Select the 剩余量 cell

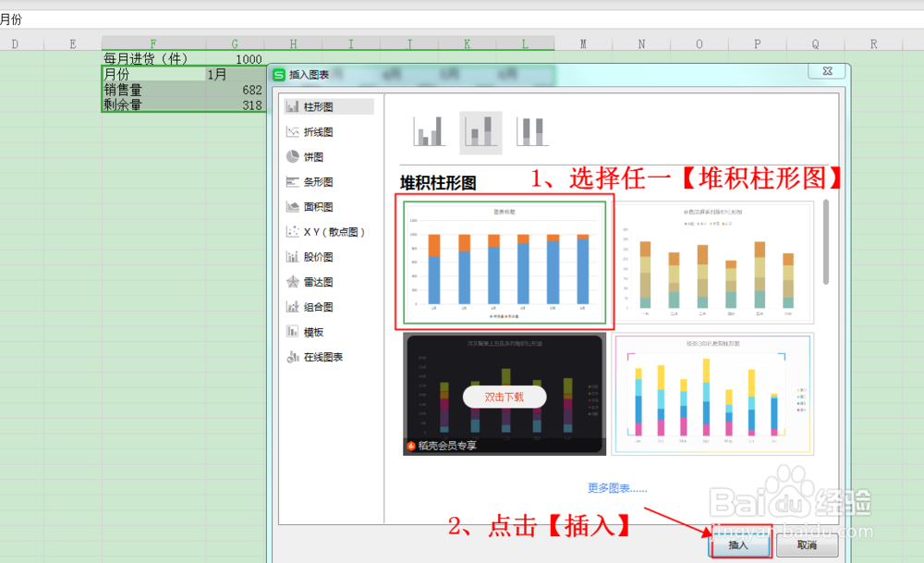point(153,105)
